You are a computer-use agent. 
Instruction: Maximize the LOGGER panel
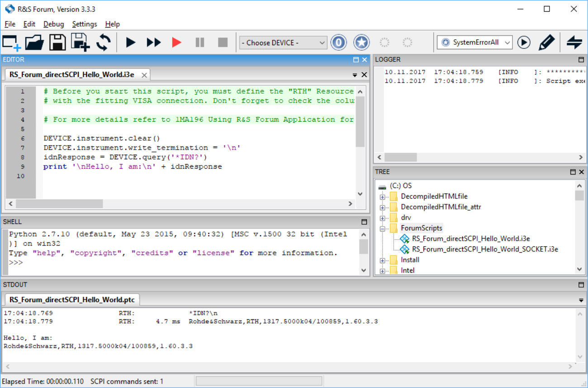click(581, 60)
